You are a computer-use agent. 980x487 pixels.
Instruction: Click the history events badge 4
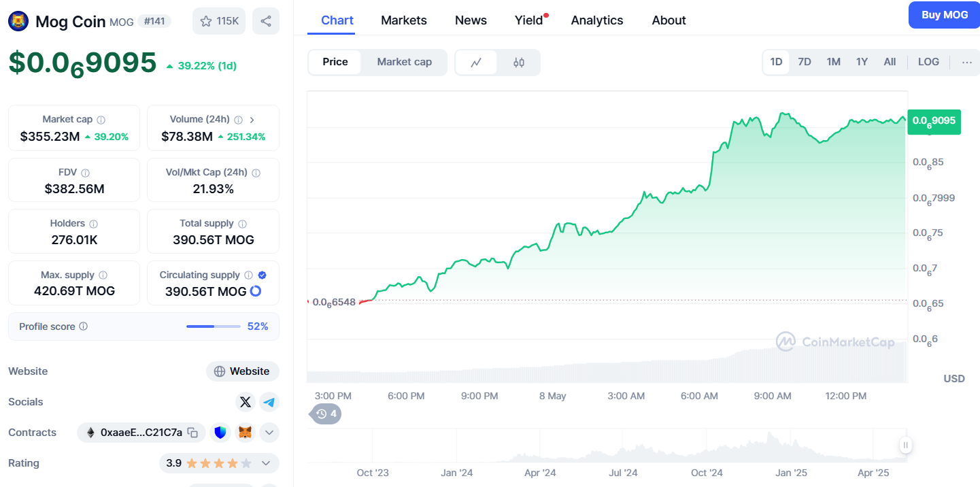[326, 414]
